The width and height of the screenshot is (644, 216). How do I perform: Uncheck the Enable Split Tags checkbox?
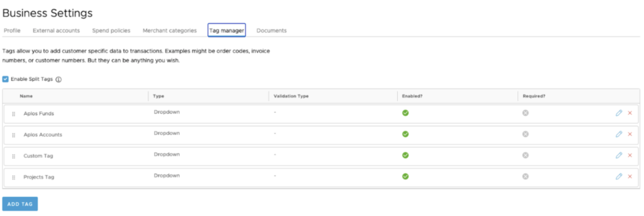[5, 79]
